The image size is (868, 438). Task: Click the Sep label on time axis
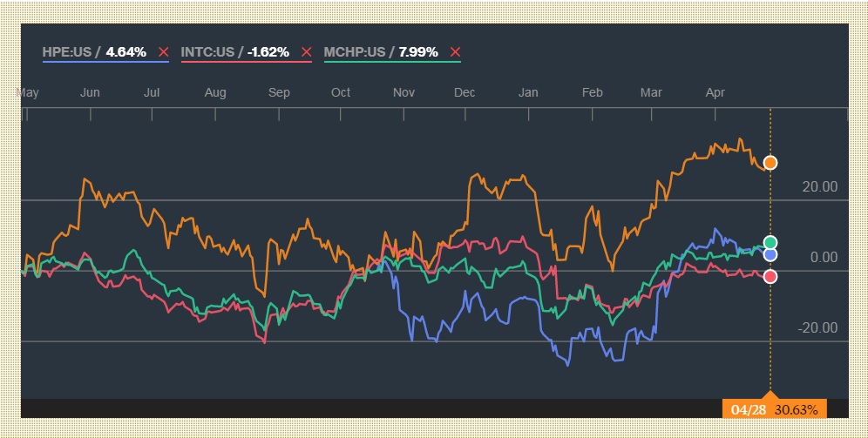tap(279, 92)
